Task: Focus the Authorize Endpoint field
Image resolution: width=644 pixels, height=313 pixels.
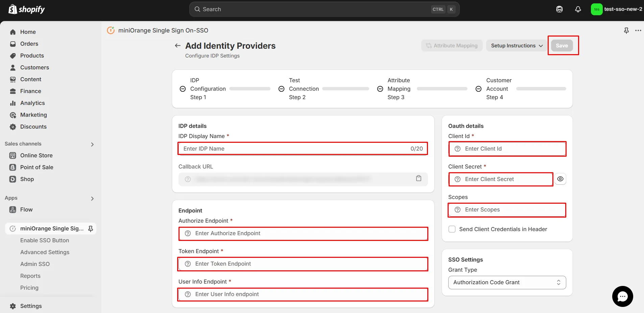Action: 303,233
